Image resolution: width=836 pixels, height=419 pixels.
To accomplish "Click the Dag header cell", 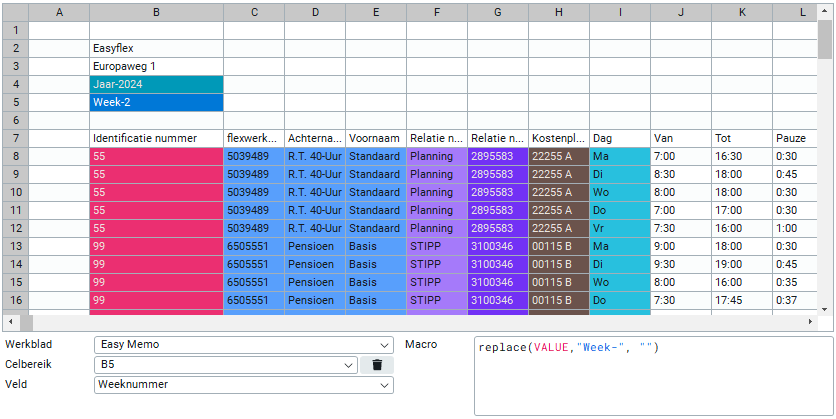I will pyautogui.click(x=619, y=138).
